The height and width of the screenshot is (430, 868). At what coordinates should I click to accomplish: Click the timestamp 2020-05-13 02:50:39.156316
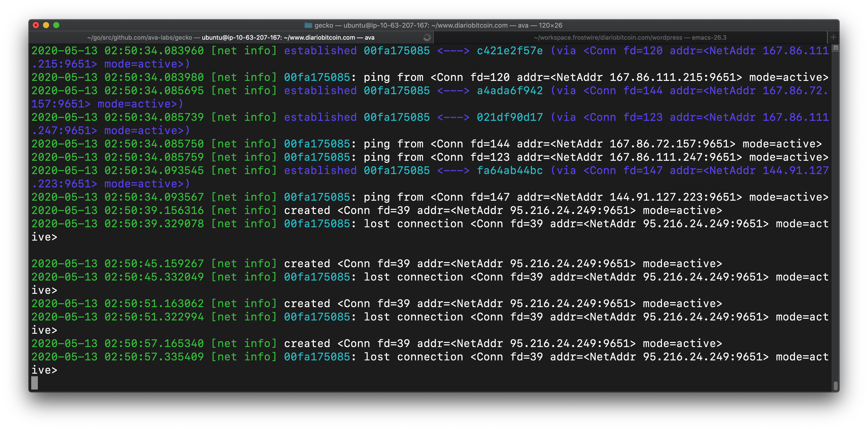point(118,210)
